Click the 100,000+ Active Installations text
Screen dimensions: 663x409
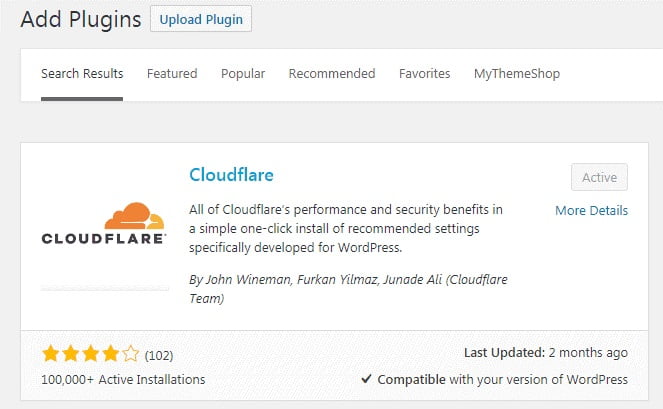[123, 379]
